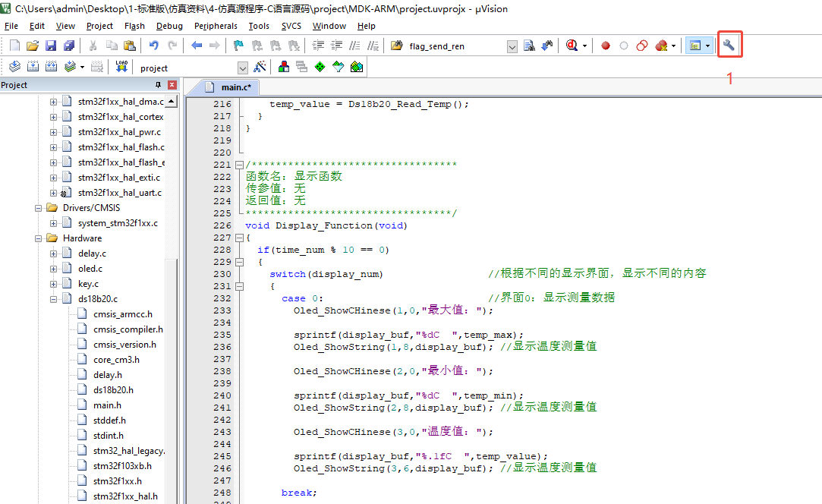Pin the Project panel
This screenshot has height=504, width=822.
point(158,85)
